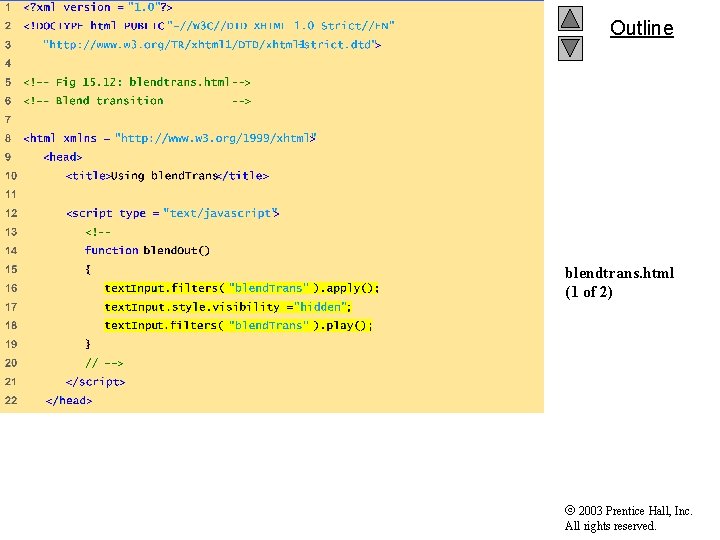Select highlighted blendTrans play() line
The image size is (720, 540).
pos(238,326)
